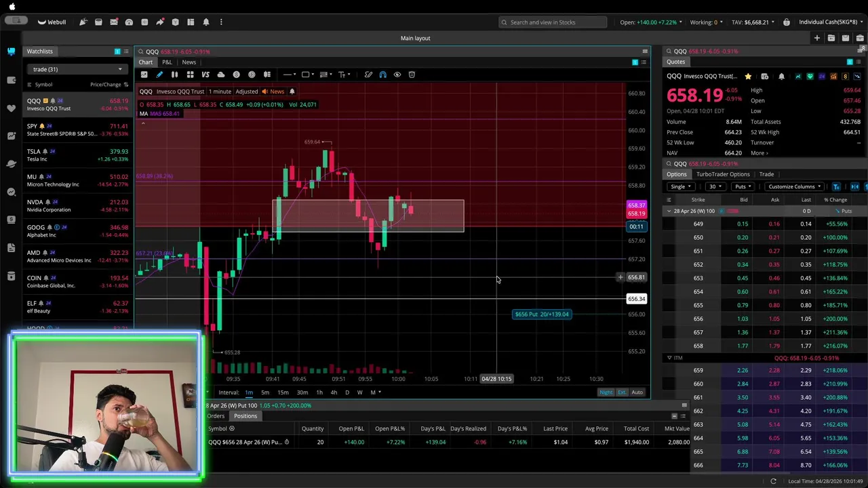This screenshot has width=868, height=488.
Task: Set a chart alert with bell icon
Action: coord(292,91)
